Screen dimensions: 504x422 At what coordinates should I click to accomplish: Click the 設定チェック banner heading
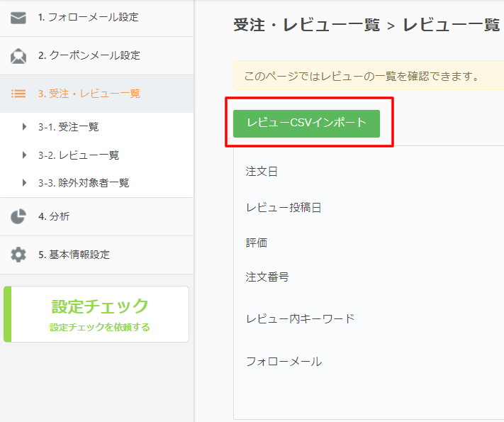pyautogui.click(x=100, y=306)
